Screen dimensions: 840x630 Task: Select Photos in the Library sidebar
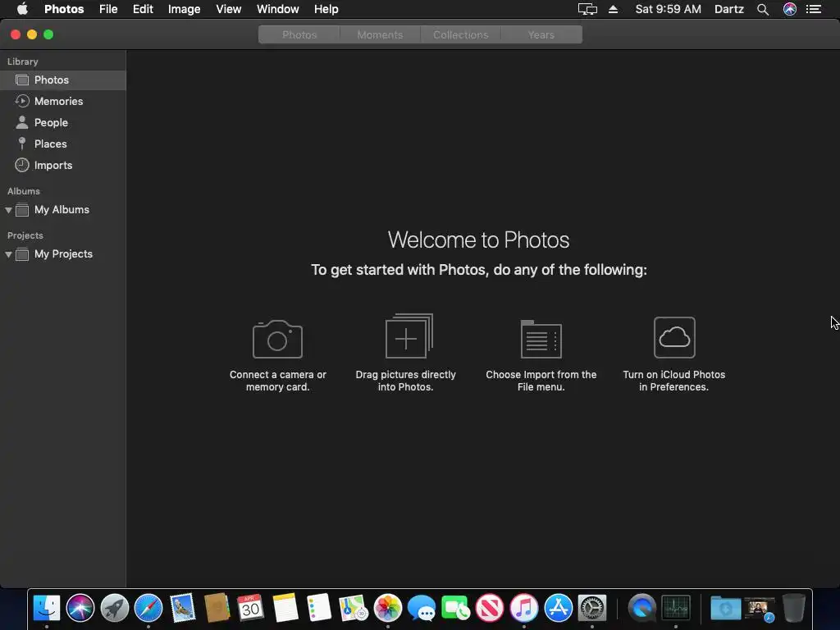pos(62,80)
